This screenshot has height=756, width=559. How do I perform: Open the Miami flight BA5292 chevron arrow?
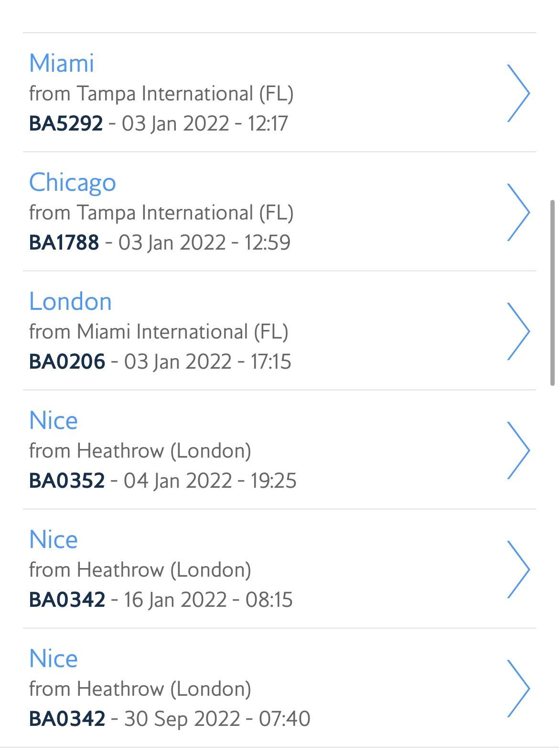(518, 93)
